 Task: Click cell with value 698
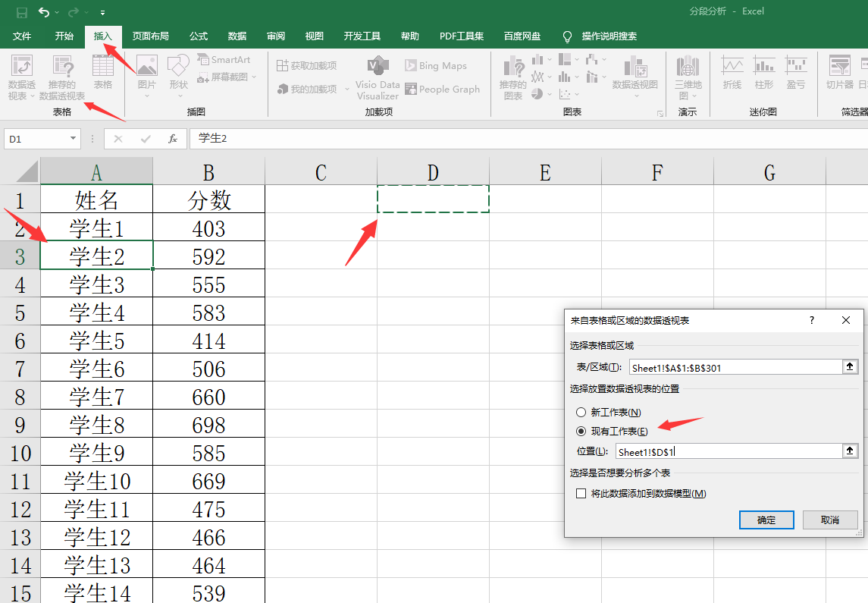click(x=208, y=424)
